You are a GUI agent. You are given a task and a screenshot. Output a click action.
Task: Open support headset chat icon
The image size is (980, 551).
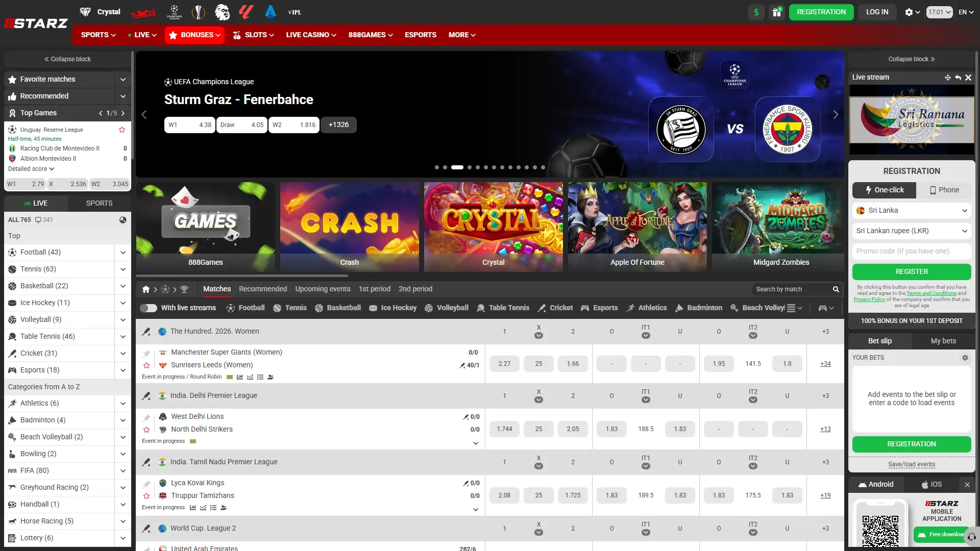tap(971, 537)
